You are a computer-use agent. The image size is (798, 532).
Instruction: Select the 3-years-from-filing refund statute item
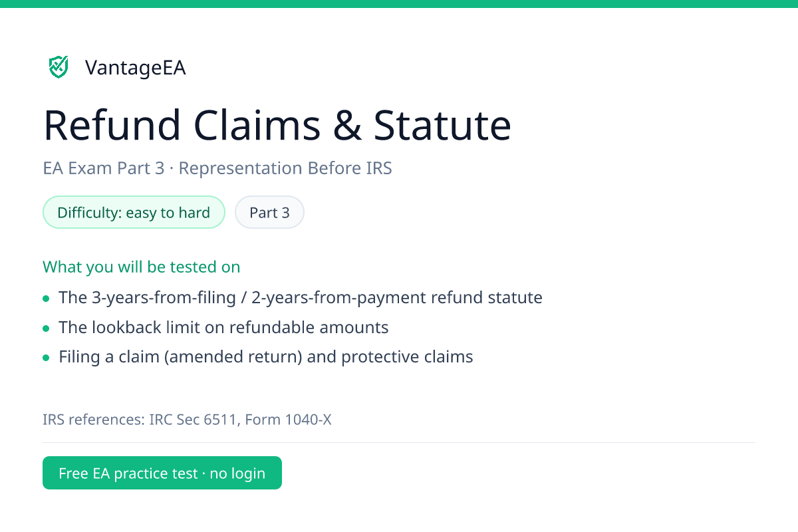point(301,297)
